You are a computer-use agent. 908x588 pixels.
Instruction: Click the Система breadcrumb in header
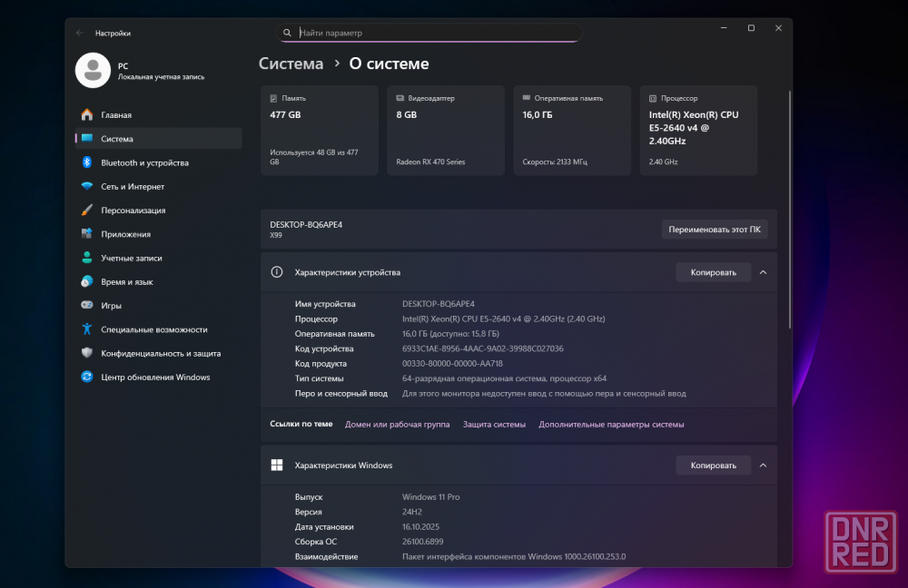[x=291, y=64]
